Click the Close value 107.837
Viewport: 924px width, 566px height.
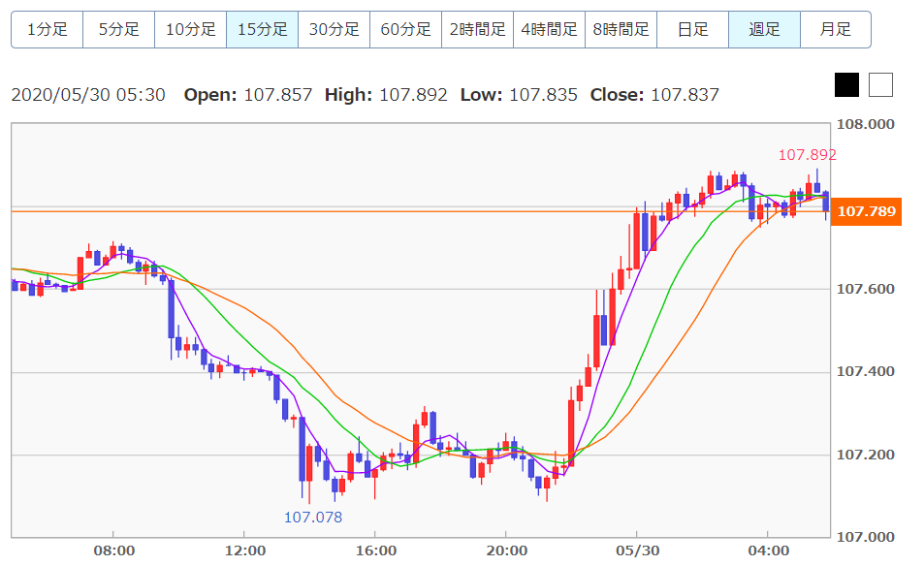tap(685, 95)
